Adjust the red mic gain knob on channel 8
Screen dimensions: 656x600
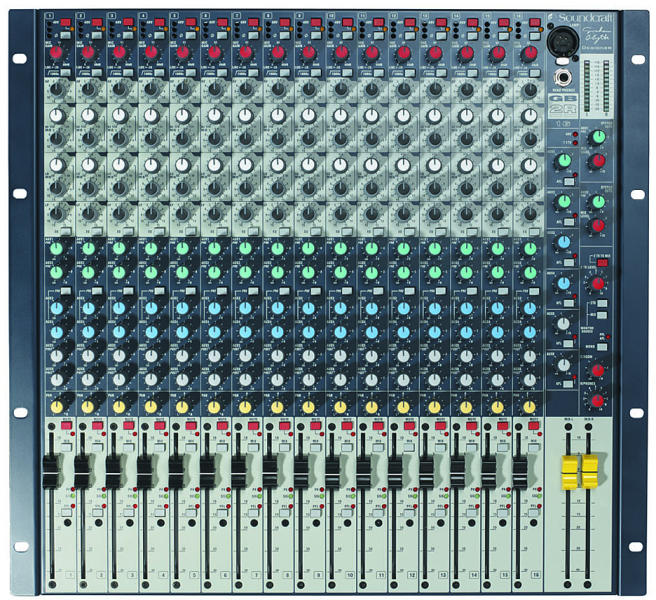[x=277, y=53]
